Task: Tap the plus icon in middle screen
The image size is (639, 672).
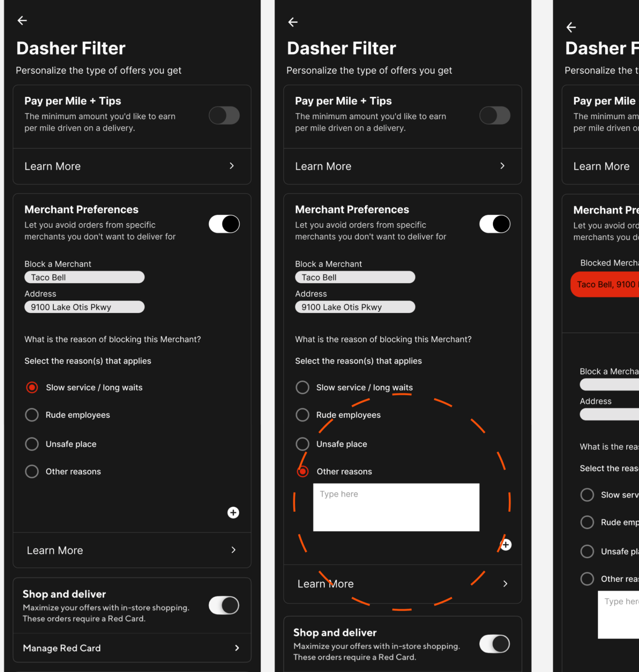Action: (x=506, y=545)
